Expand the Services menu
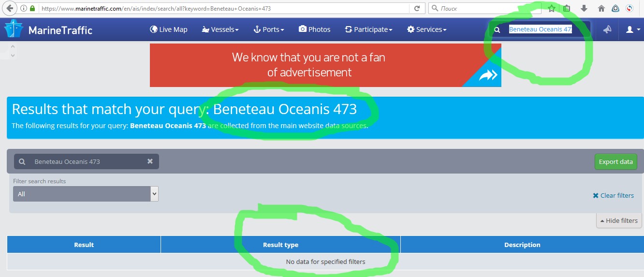The width and height of the screenshot is (644, 277). pyautogui.click(x=427, y=29)
